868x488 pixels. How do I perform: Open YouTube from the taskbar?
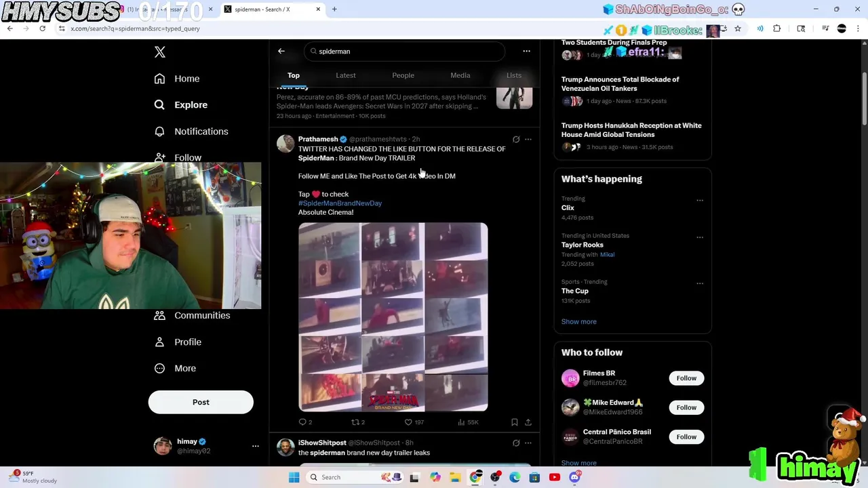[555, 477]
